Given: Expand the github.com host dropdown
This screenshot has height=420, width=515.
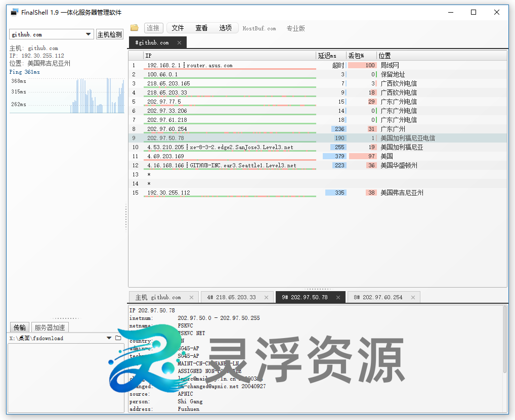Looking at the screenshot, I should 88,34.
